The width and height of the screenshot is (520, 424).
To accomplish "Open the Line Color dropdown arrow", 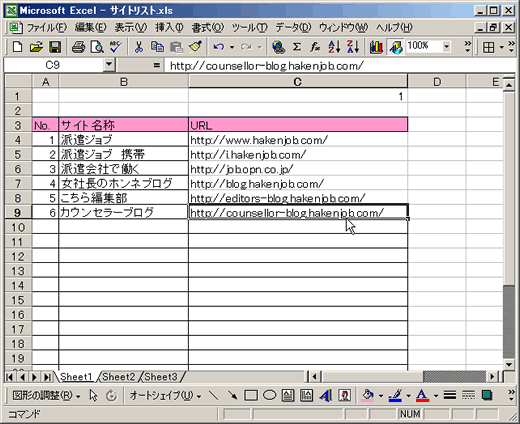I will point(408,396).
